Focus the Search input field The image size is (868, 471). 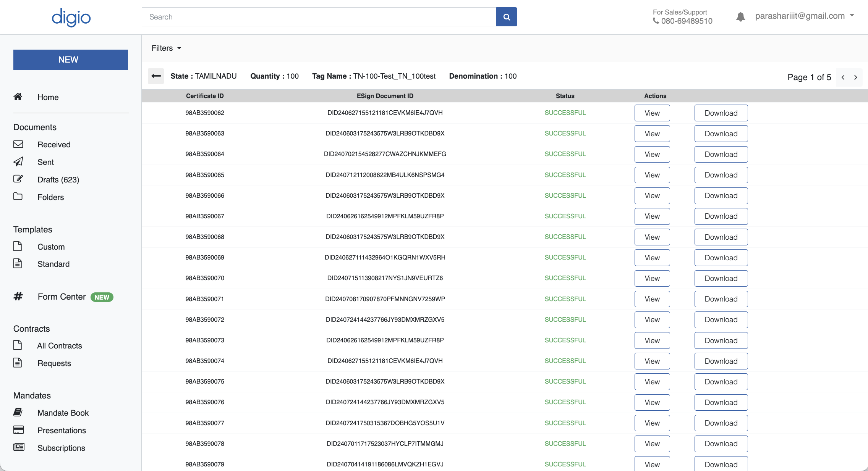click(x=319, y=17)
